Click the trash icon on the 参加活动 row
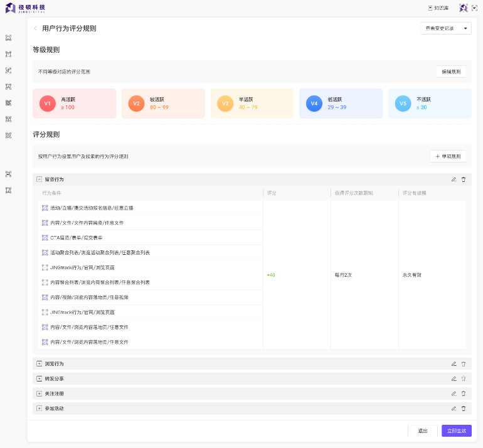This screenshot has height=448, width=483. (464, 408)
